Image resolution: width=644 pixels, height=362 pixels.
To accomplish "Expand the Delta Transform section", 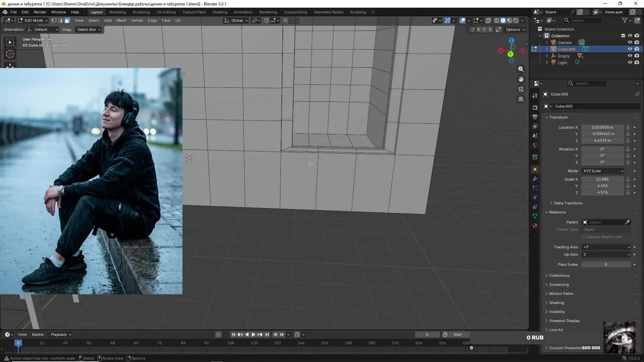I will [x=568, y=203].
